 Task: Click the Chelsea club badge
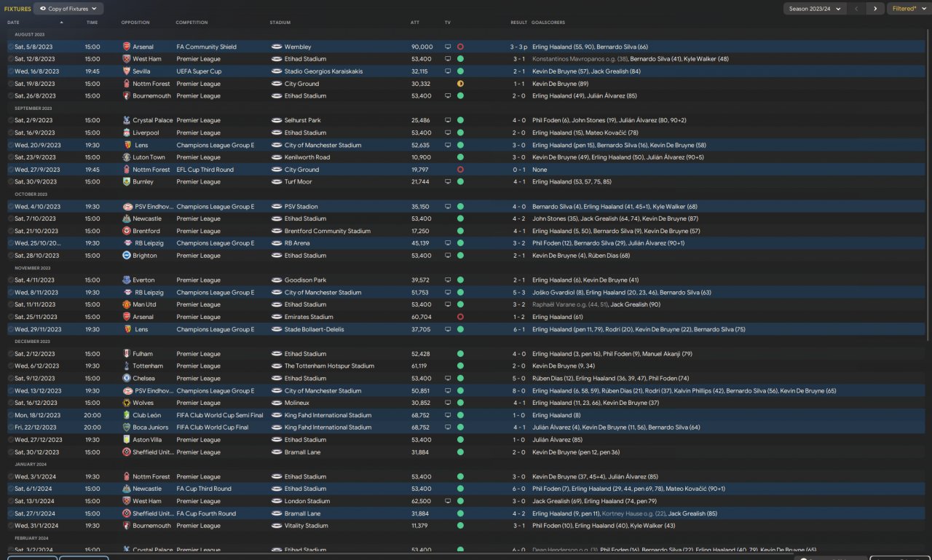tap(127, 379)
